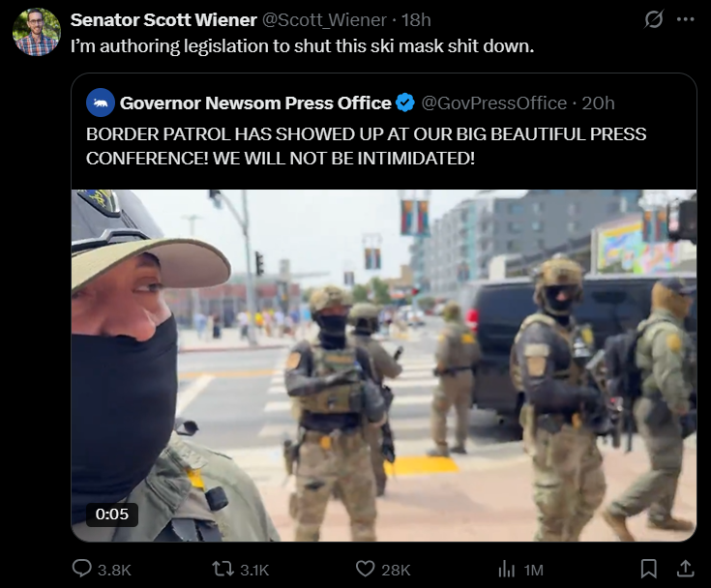Click Senator Scott Wiener display name
The height and width of the screenshot is (588, 711).
[x=163, y=20]
